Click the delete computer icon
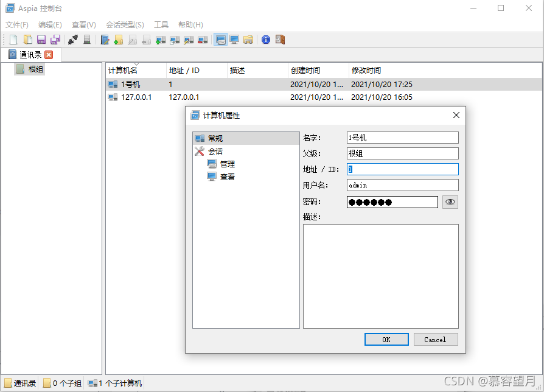This screenshot has width=544, height=392. 203,40
